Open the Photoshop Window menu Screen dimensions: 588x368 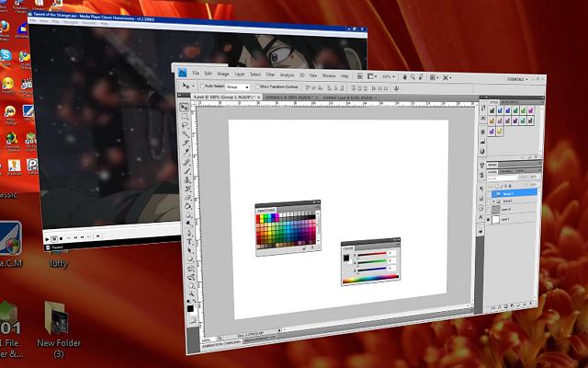[329, 75]
